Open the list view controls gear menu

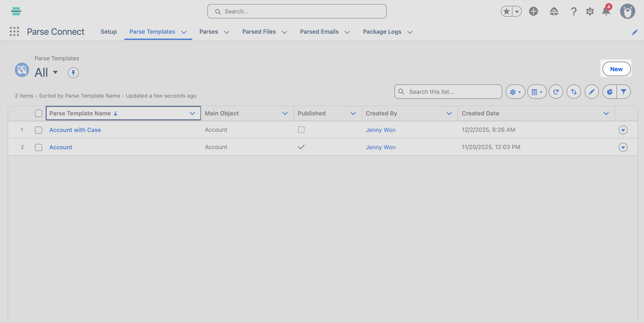(x=515, y=92)
